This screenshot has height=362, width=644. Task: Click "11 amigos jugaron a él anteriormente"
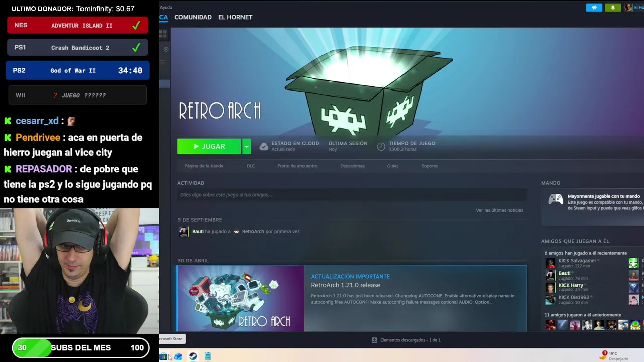(x=583, y=315)
